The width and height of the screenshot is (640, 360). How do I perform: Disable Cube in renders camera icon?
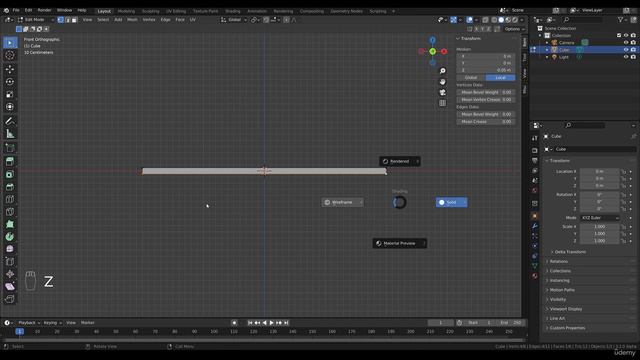point(633,50)
